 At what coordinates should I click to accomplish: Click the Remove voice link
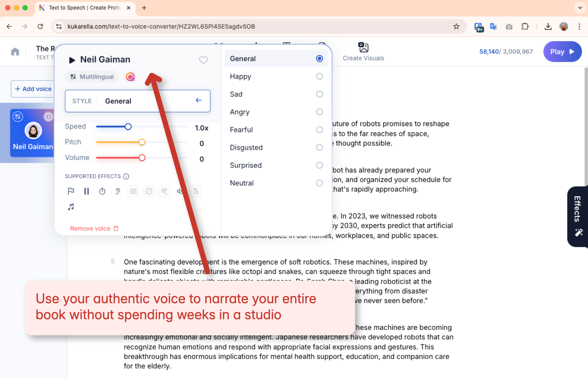94,228
